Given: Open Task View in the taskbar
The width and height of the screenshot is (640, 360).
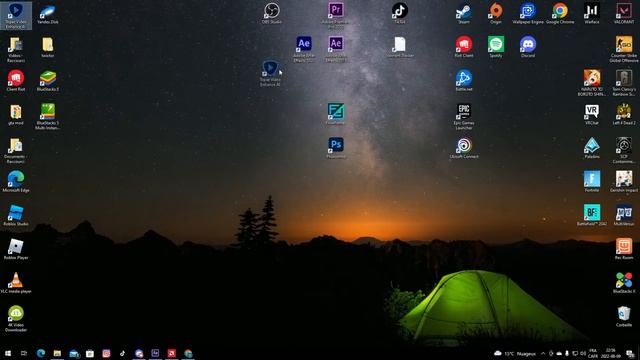Looking at the screenshot, I should click(24, 353).
